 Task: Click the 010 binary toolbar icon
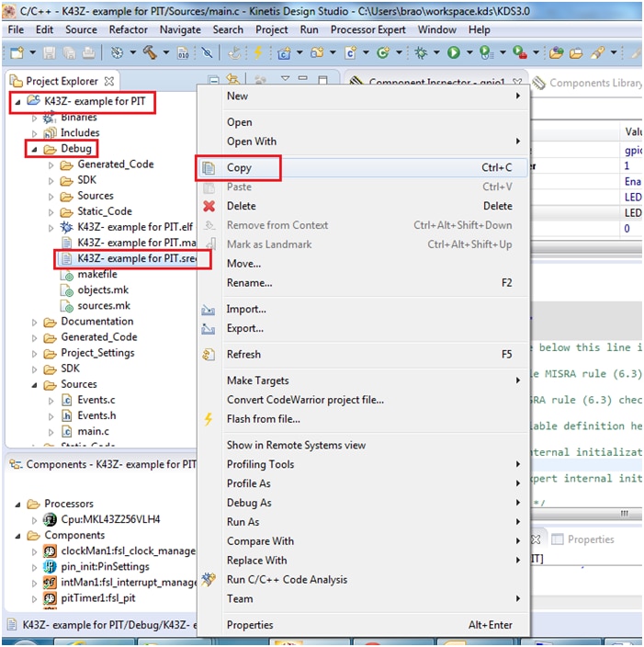click(x=183, y=52)
